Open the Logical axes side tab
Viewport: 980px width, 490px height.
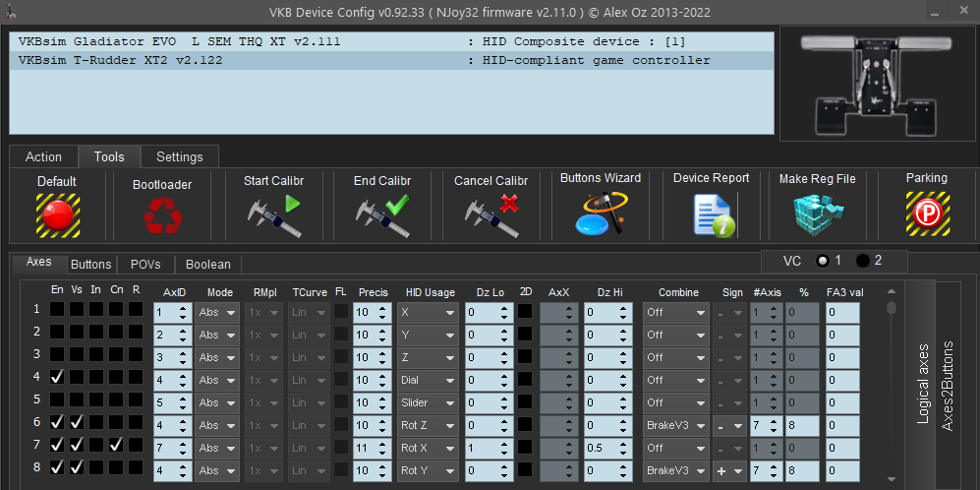point(923,384)
